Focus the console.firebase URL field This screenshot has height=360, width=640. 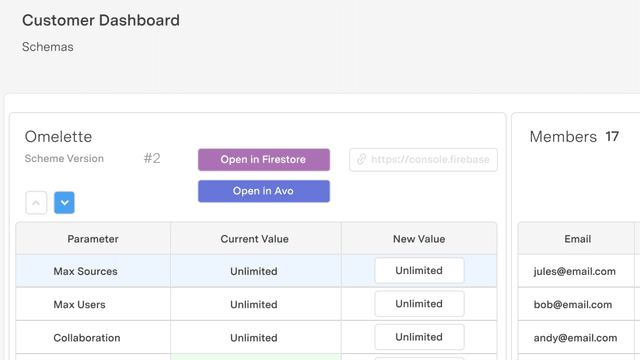point(423,160)
